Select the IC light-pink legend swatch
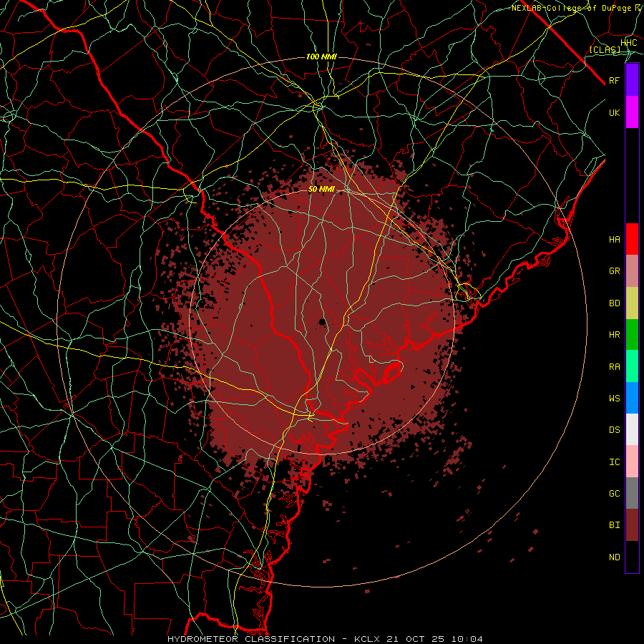 pos(632,462)
